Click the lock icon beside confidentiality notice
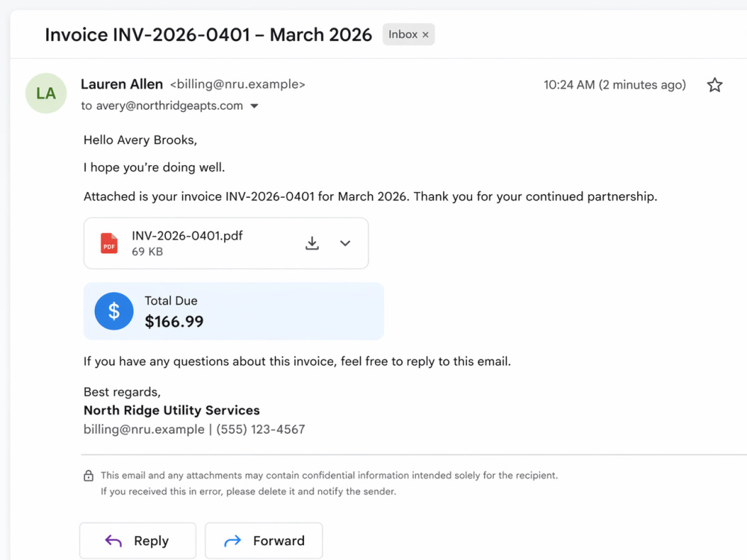 point(89,475)
